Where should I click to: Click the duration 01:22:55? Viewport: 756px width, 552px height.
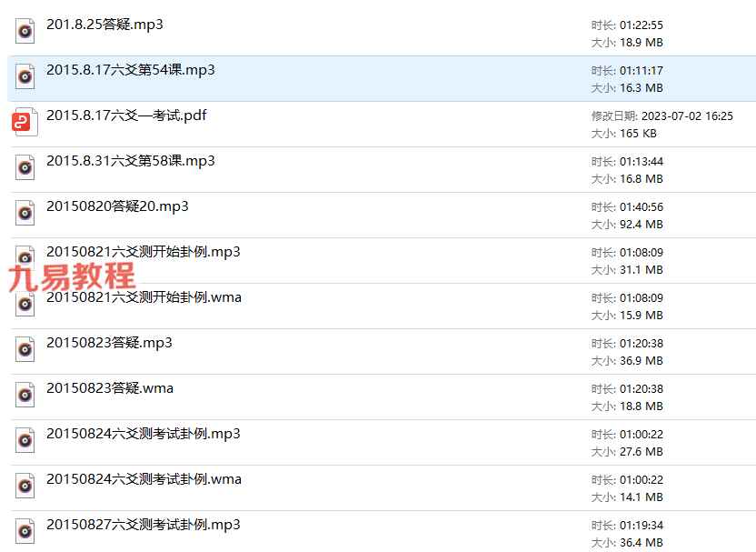642,25
